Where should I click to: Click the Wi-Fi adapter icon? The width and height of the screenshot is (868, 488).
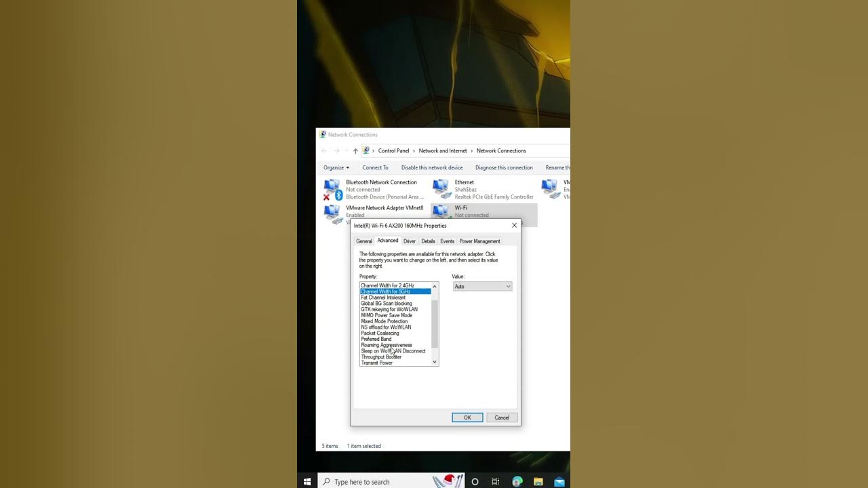(441, 211)
